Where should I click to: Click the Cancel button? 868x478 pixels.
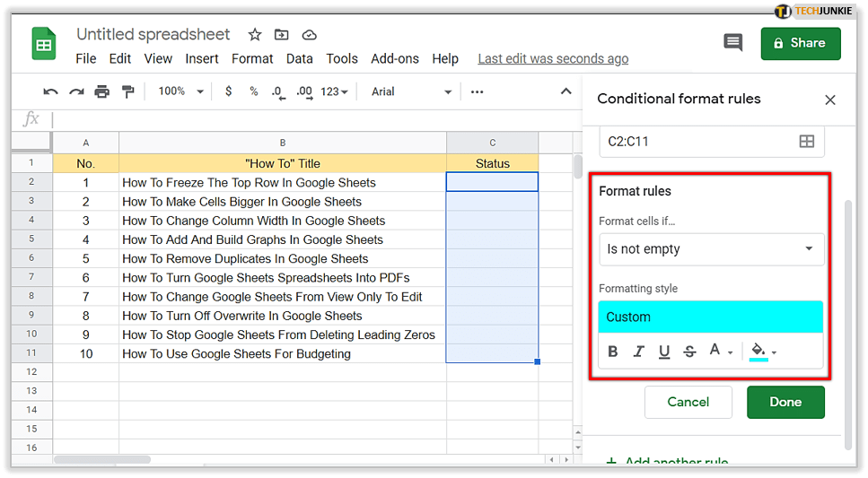click(688, 402)
